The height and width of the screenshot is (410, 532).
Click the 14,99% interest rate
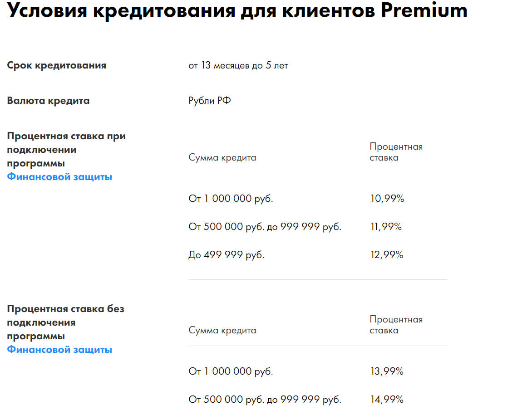(x=387, y=400)
